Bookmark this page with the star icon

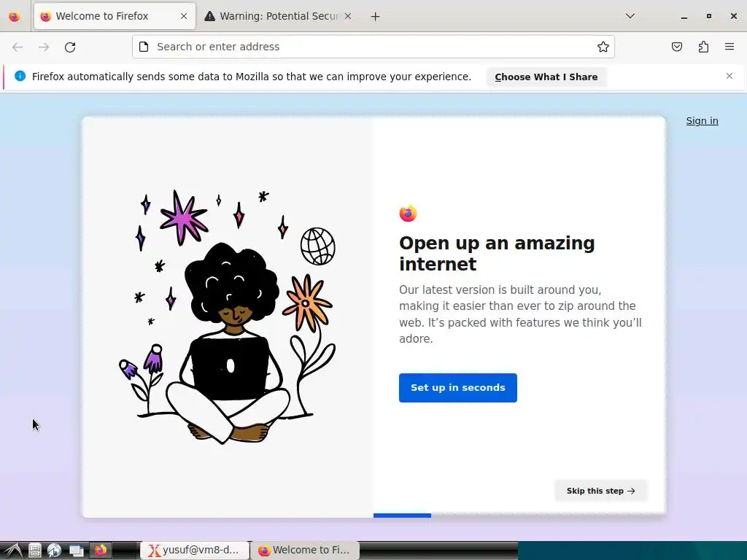coord(603,47)
